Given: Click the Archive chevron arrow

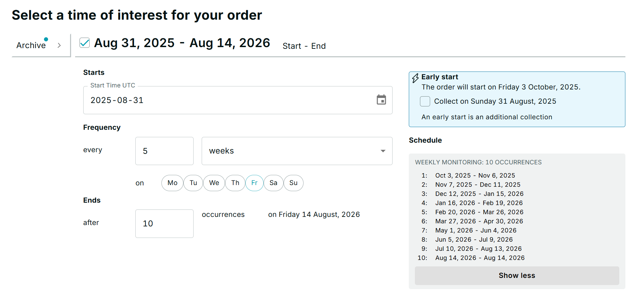Looking at the screenshot, I should pyautogui.click(x=59, y=45).
